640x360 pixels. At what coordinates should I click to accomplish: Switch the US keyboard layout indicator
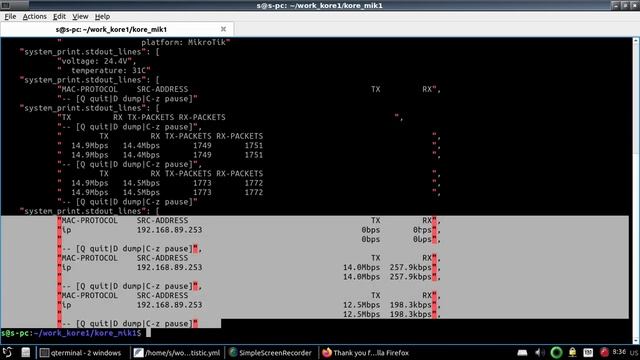coord(634,352)
